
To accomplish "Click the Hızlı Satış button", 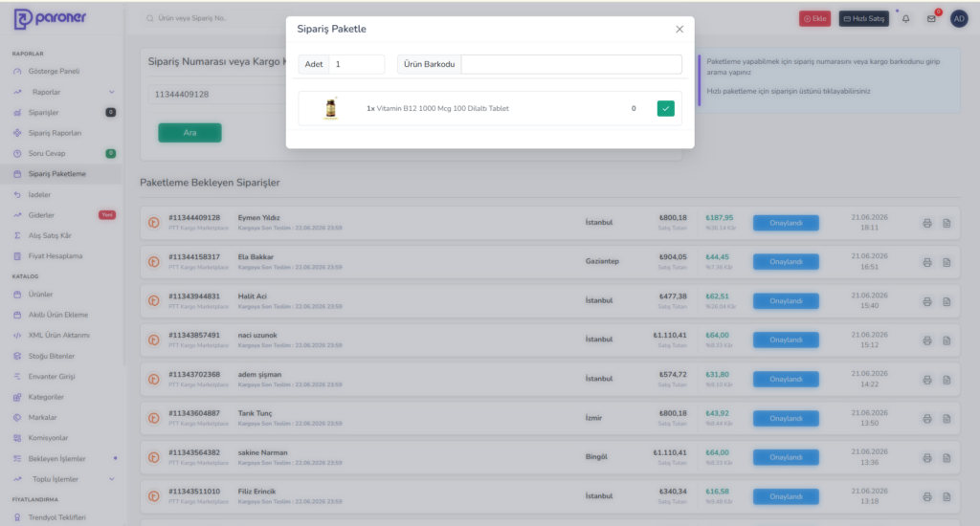I will [864, 19].
